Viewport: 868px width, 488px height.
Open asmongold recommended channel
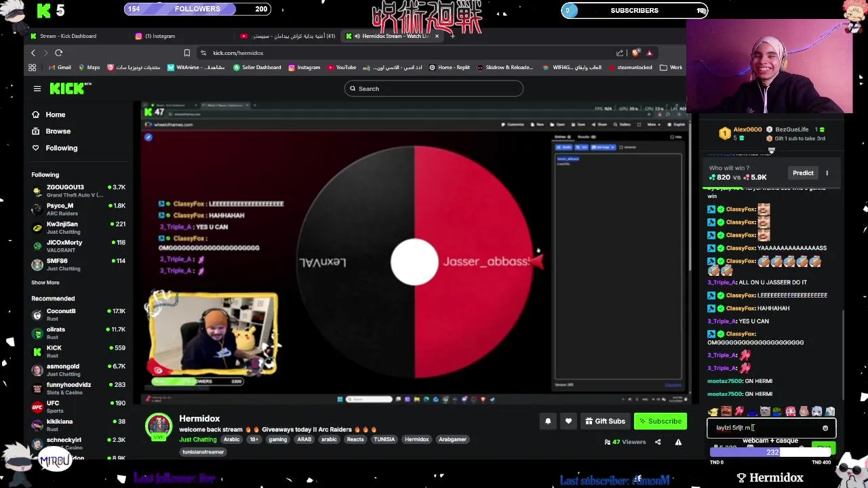(78, 369)
